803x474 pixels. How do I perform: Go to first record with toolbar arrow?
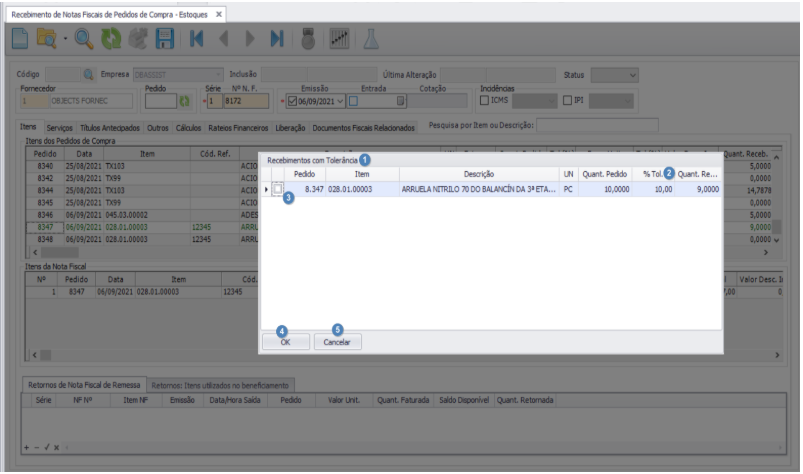tap(198, 40)
